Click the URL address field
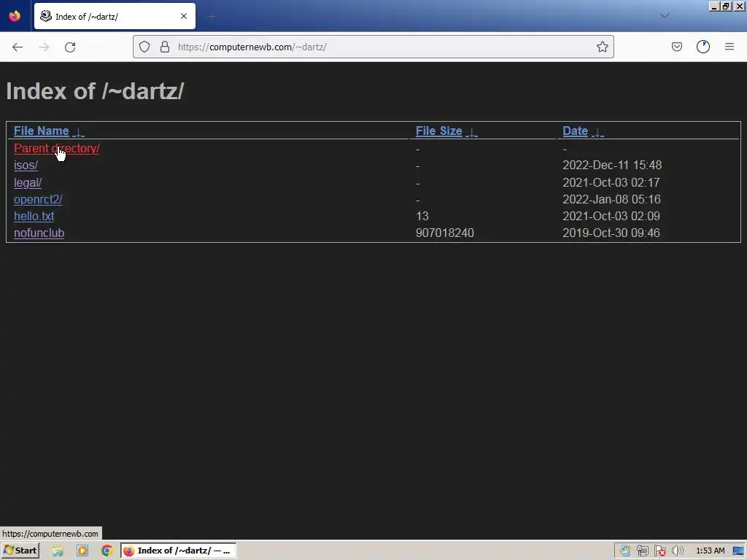The height and width of the screenshot is (560, 747). point(373,47)
